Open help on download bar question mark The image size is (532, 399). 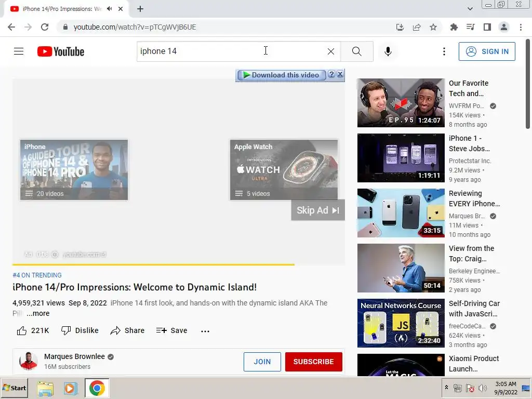pos(332,74)
